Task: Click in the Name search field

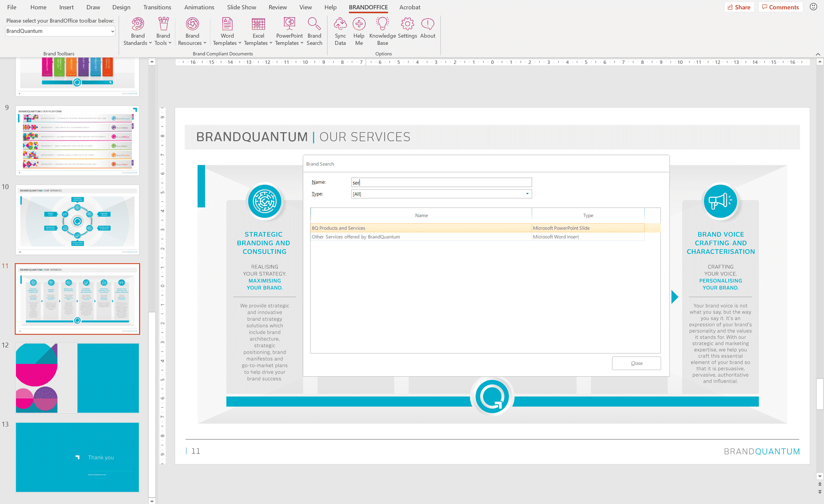Action: (441, 183)
